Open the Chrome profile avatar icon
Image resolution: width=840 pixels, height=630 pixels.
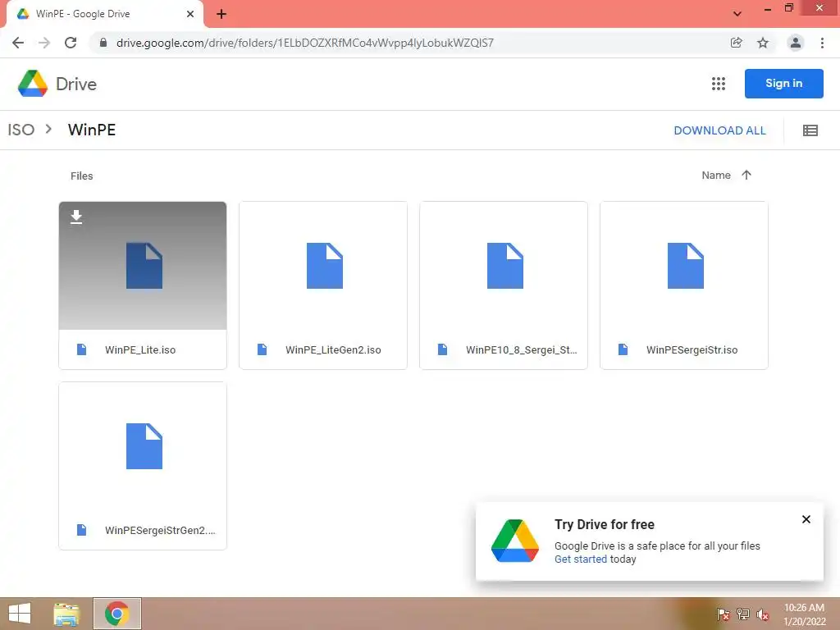coord(796,43)
